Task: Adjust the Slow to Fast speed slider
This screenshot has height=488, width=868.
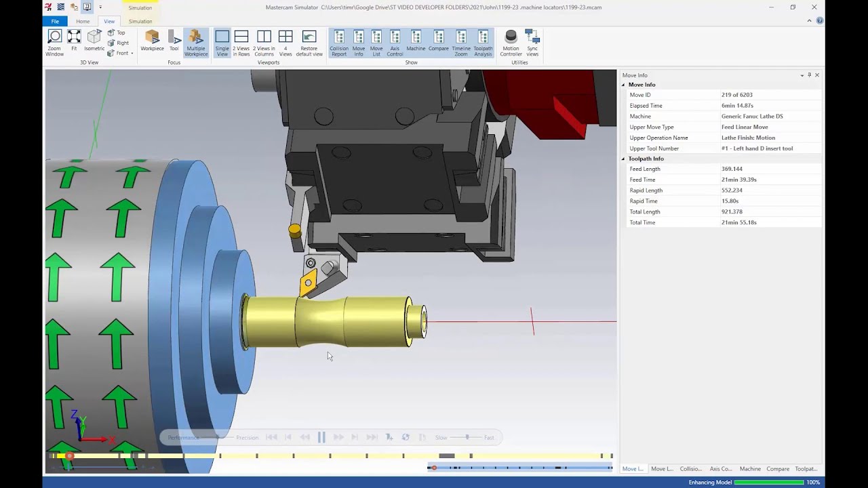Action: point(467,437)
